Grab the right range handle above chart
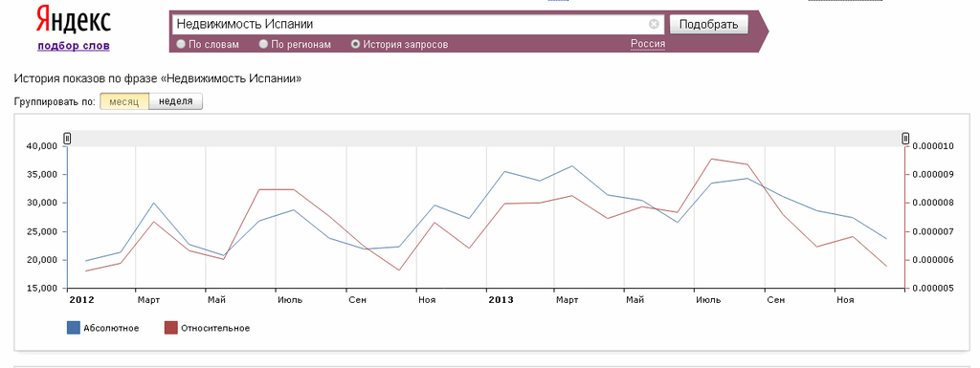Viewport: 980px width, 368px height. coord(905,139)
